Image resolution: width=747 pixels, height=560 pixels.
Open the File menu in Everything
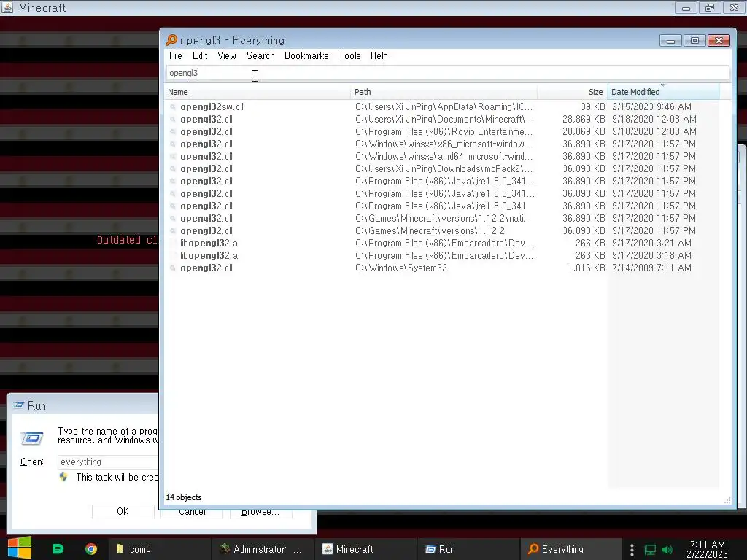(175, 55)
